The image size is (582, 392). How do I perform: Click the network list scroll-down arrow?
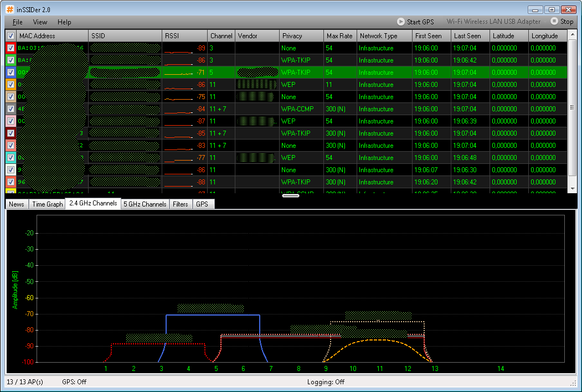pyautogui.click(x=573, y=189)
